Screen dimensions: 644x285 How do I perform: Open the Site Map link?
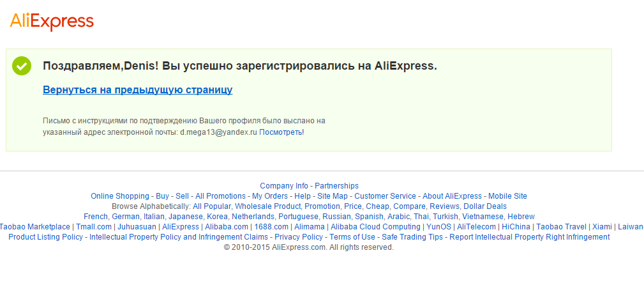click(333, 196)
